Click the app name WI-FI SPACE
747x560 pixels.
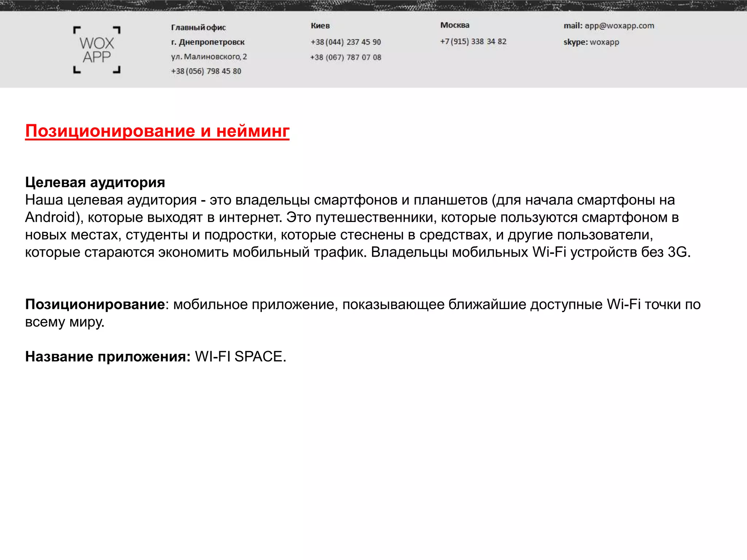240,357
